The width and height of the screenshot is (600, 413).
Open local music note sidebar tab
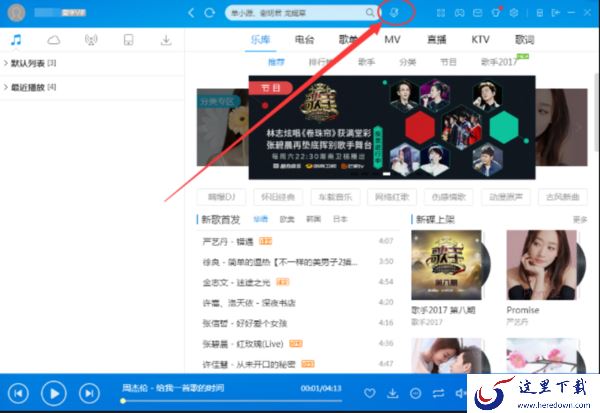(16, 40)
